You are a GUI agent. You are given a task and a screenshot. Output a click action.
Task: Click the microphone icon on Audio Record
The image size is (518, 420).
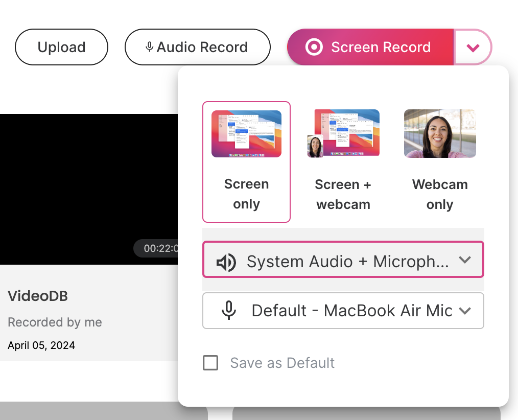coord(149,46)
